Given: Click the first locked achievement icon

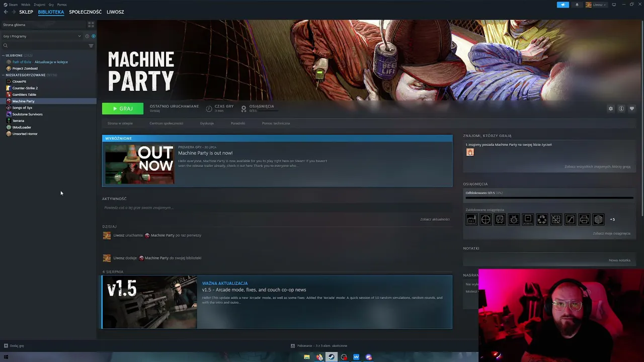Looking at the screenshot, I should (x=471, y=219).
